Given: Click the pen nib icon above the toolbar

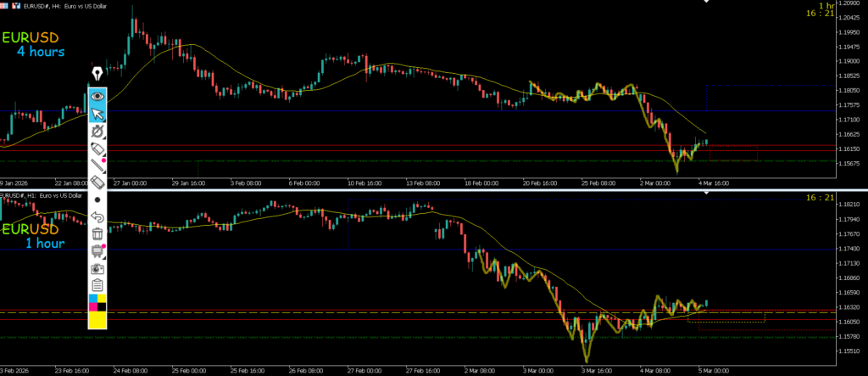Looking at the screenshot, I should 97,73.
